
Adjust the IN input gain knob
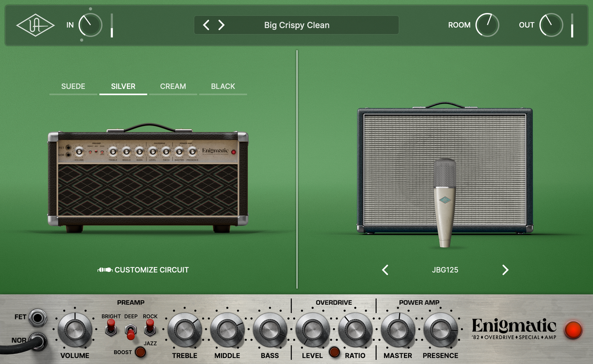click(x=90, y=25)
